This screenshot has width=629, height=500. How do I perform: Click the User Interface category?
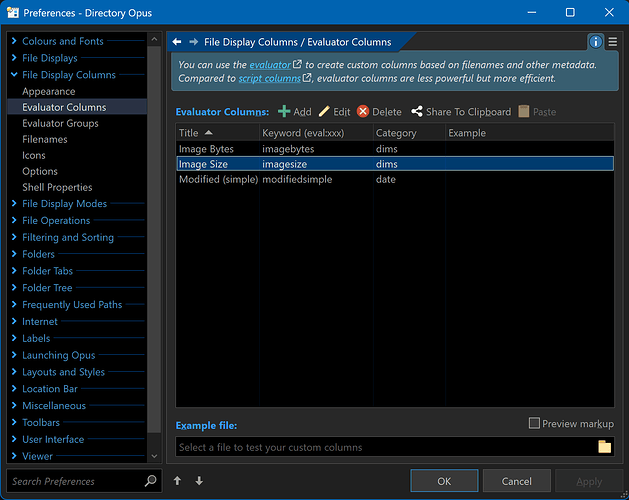pos(53,439)
